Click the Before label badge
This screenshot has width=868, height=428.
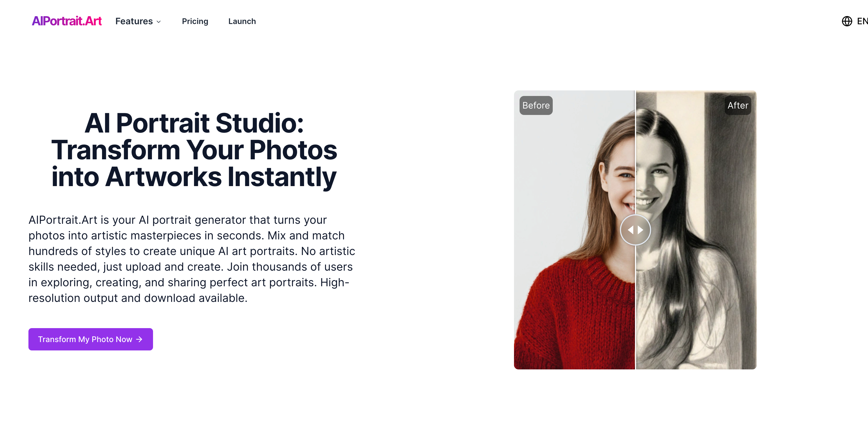(536, 105)
